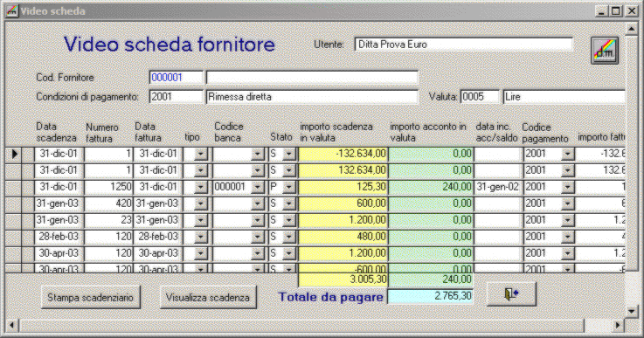Click Data fattura cell in invoice 420 row
This screenshot has width=644, height=338.
click(x=157, y=203)
